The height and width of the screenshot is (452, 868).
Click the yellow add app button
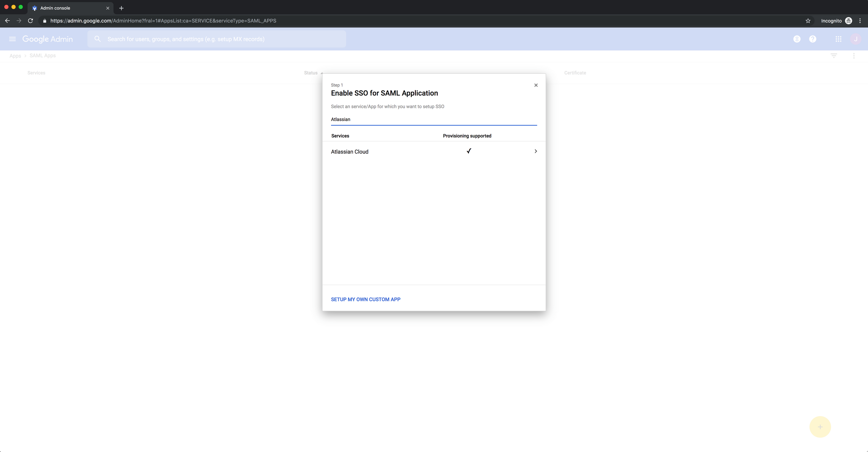[x=820, y=427]
